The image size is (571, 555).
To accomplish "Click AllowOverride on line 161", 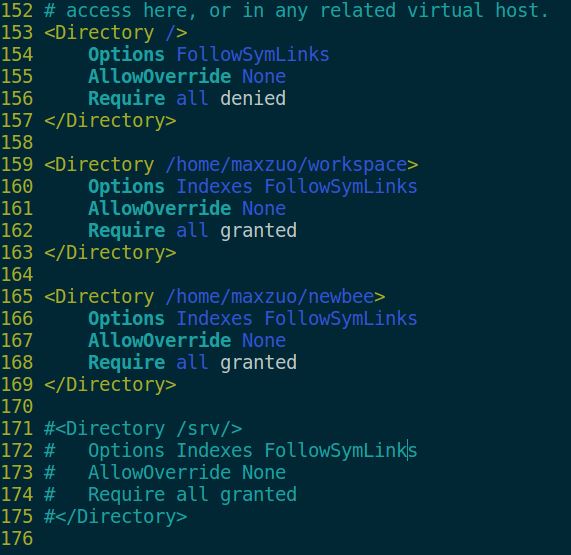I will (160, 208).
